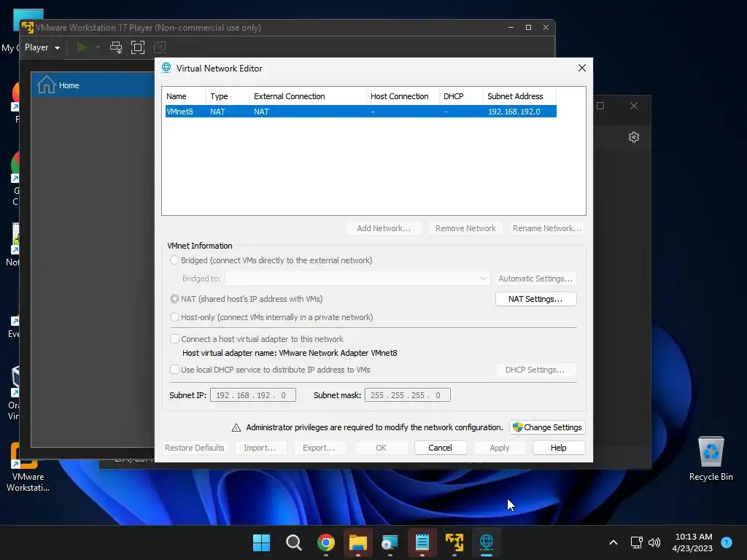Click the Export button
Screen dimensions: 747x560
[319, 448]
